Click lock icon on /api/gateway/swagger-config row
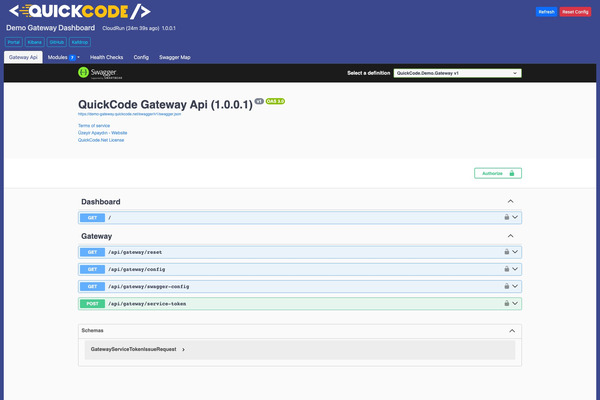Screen dimensions: 600x400 pos(507,286)
